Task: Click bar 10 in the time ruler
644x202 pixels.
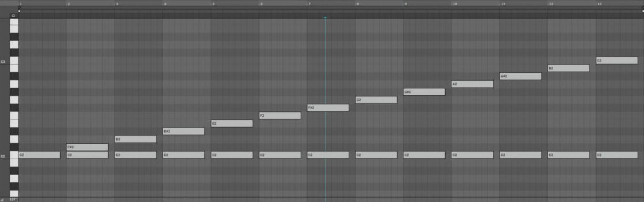Action: pos(455,4)
